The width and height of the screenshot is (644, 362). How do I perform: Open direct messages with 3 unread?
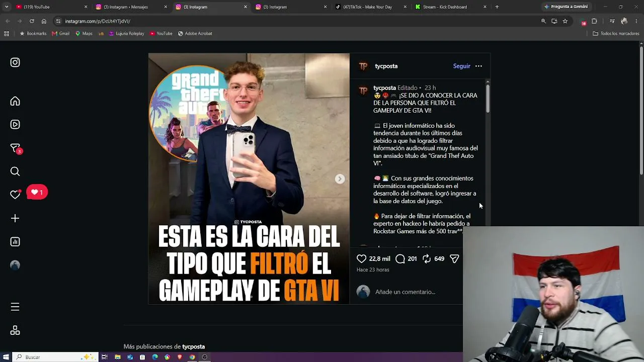[x=15, y=148]
